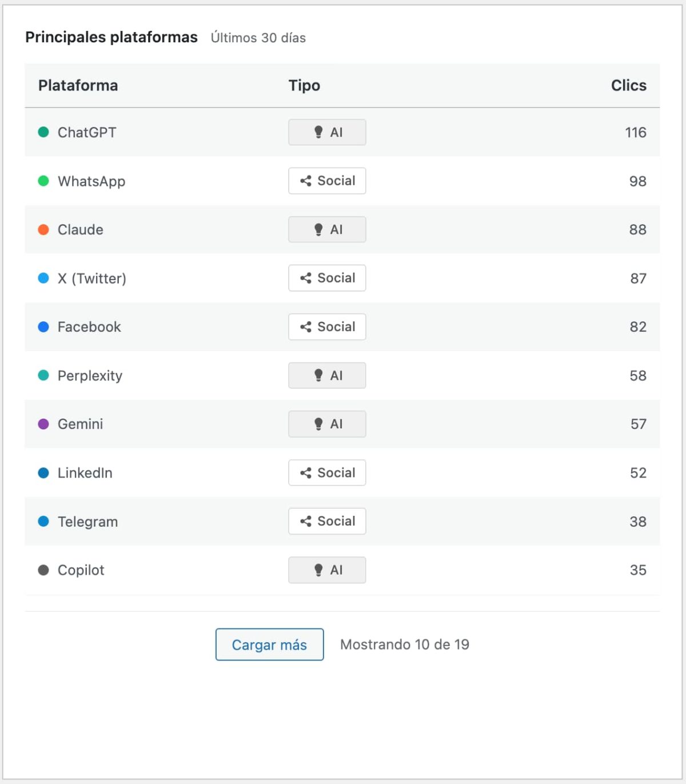Click the 82 clicks value
686x784 pixels.
tap(638, 327)
